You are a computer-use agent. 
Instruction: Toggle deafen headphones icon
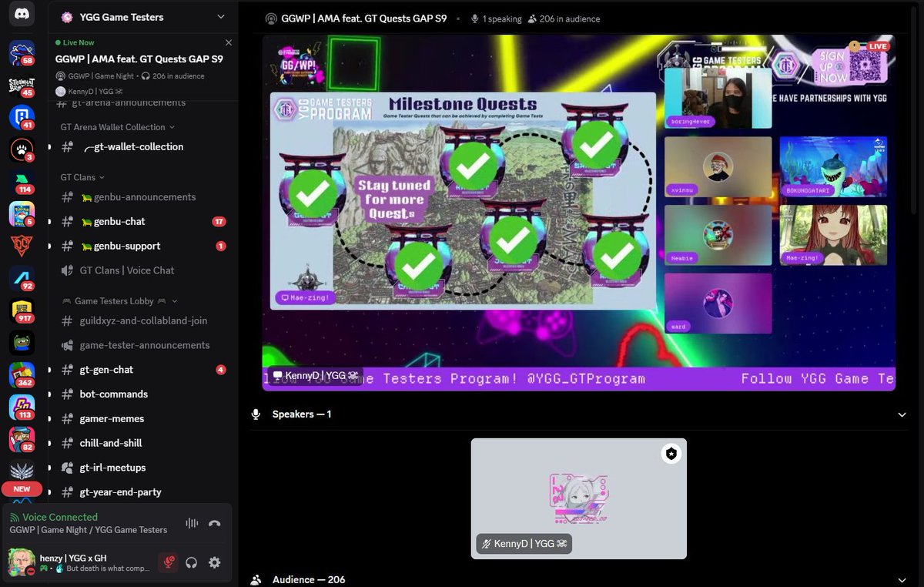point(192,562)
